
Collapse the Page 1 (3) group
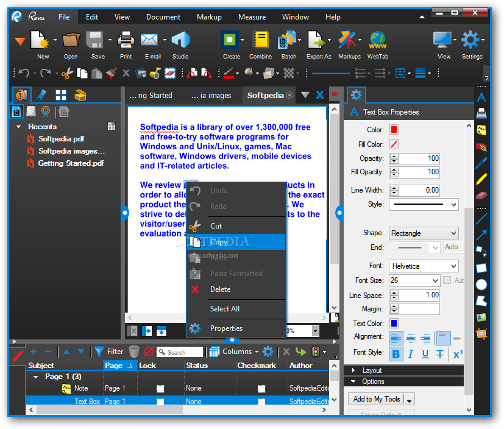pyautogui.click(x=36, y=377)
